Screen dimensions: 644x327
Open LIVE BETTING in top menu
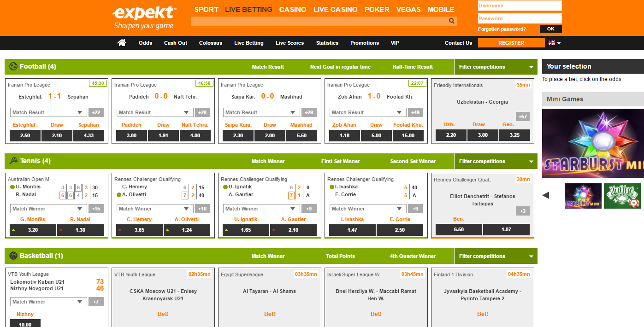coord(248,10)
